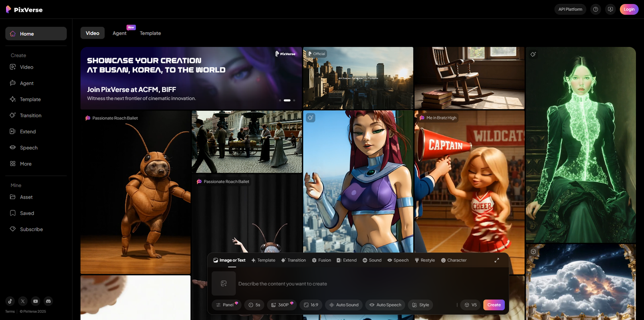Select the Home sidebar item

(x=36, y=34)
